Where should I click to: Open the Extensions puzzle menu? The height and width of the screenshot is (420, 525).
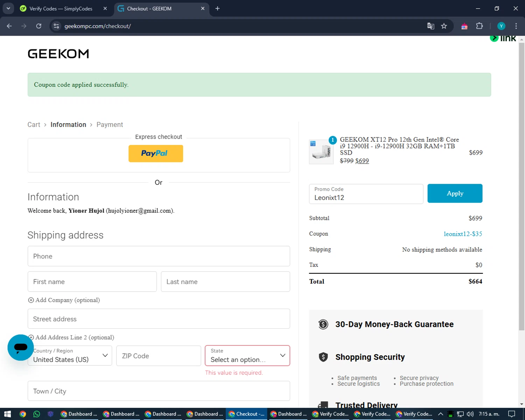479,26
